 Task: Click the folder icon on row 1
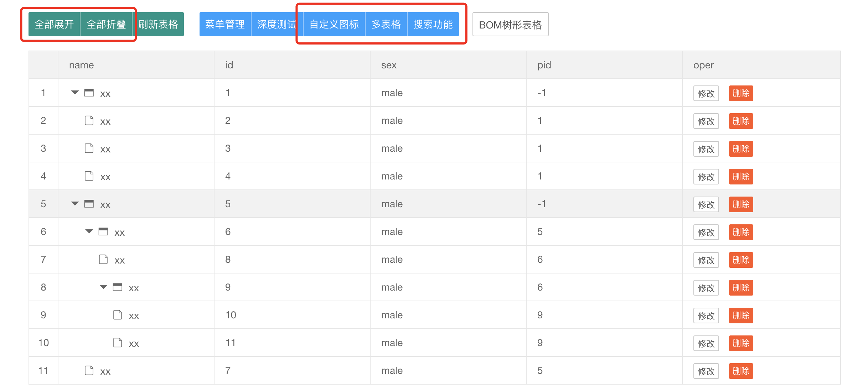tap(89, 92)
